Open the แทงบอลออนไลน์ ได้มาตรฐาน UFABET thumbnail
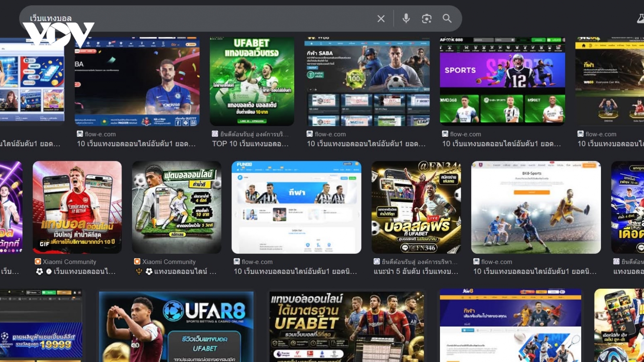644x362 pixels. (347, 326)
